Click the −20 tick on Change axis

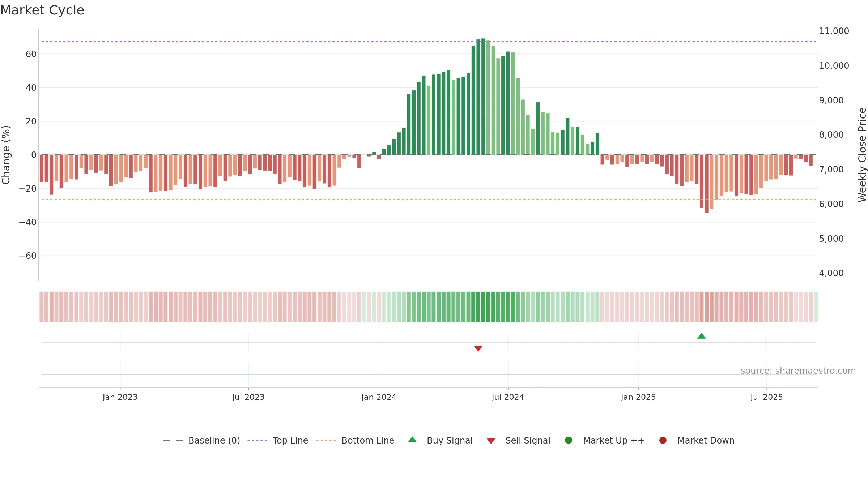tap(28, 189)
